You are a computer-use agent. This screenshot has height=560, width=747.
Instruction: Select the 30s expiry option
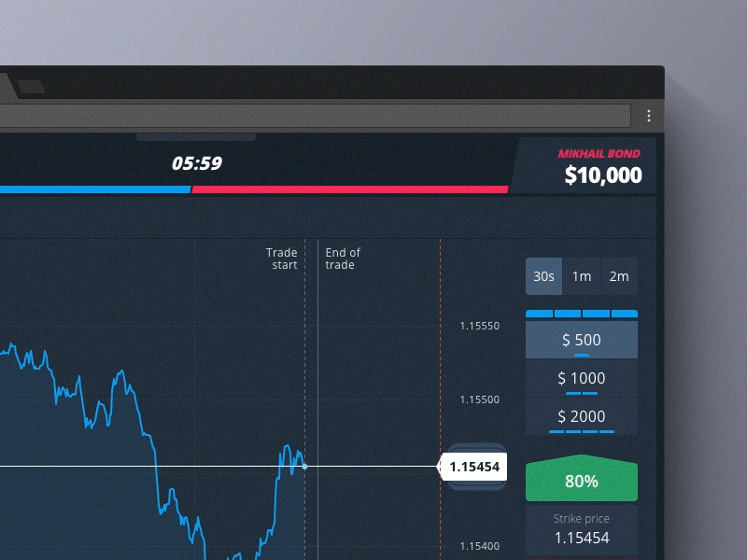(x=543, y=276)
